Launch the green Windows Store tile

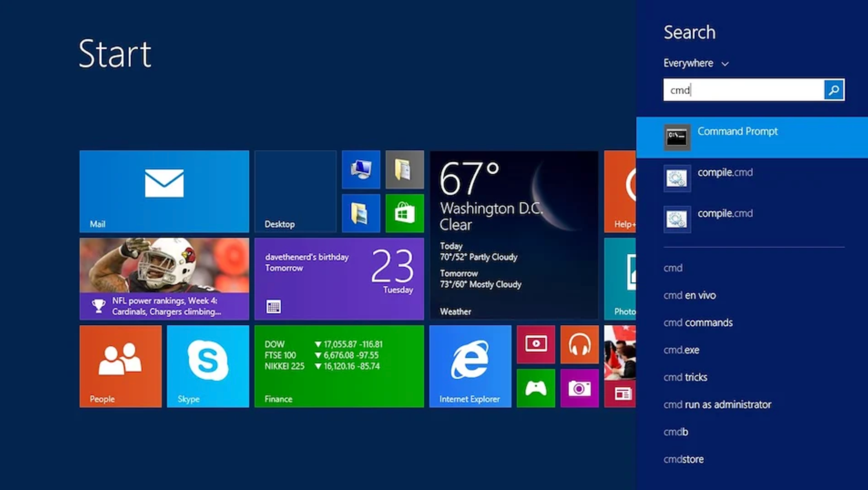pos(404,213)
